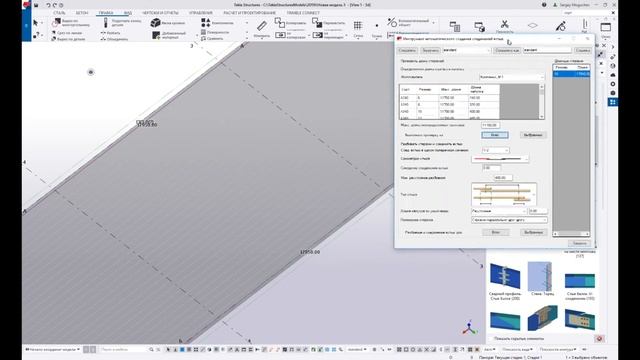Switch to the ПРАВКА ribbon tab
640x360 pixels.
(x=106, y=13)
